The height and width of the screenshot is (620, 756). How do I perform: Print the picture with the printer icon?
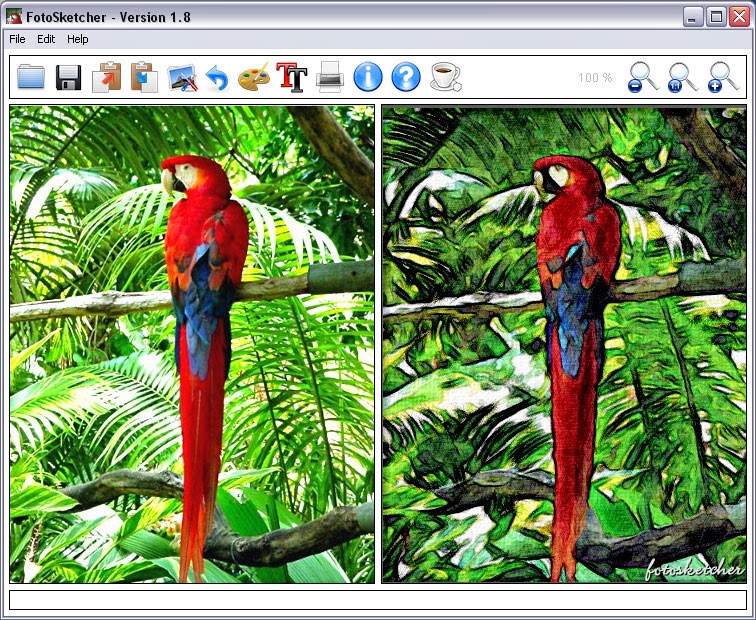click(x=330, y=77)
